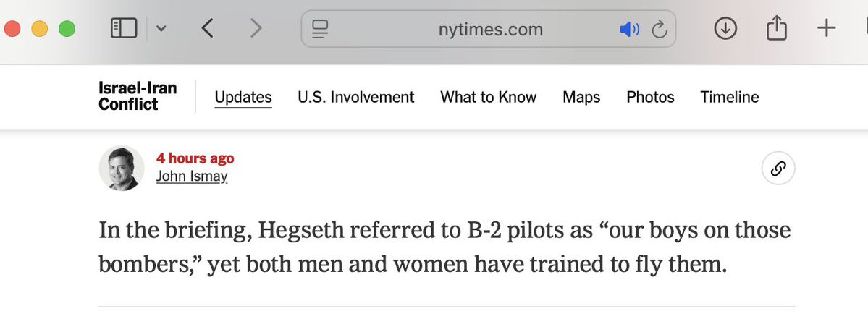Open the Reader view page menu icon

(320, 29)
